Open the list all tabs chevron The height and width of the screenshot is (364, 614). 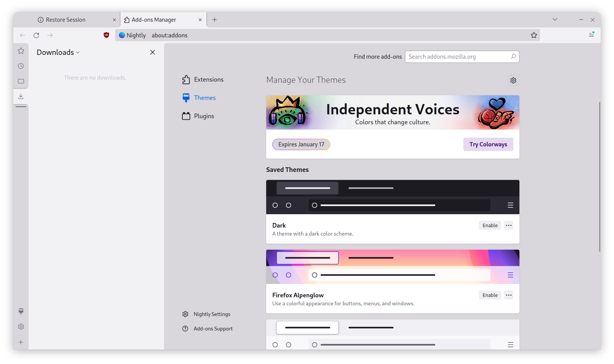tap(555, 19)
